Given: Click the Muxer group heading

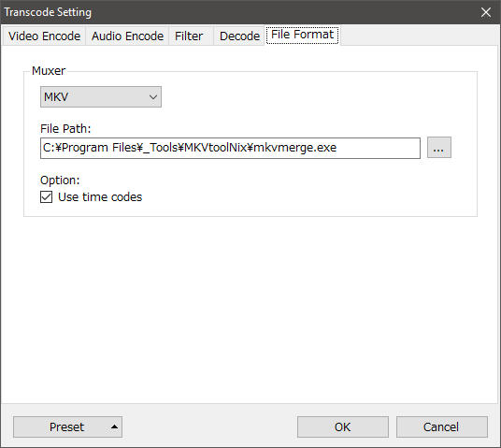Looking at the screenshot, I should pos(49,71).
